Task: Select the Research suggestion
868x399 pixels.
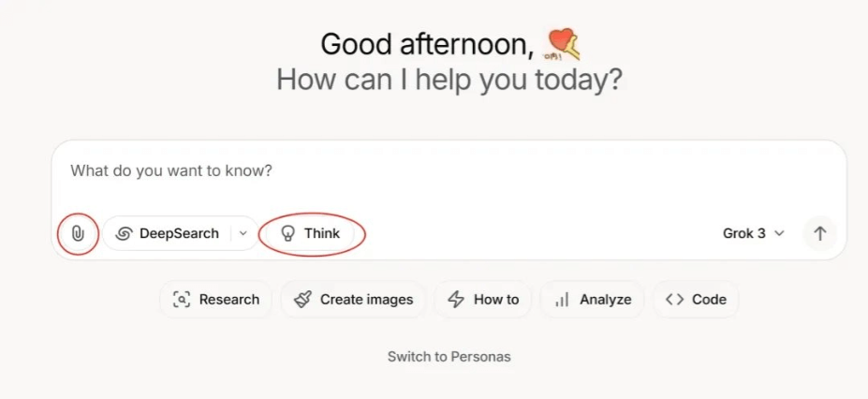Action: tap(216, 300)
